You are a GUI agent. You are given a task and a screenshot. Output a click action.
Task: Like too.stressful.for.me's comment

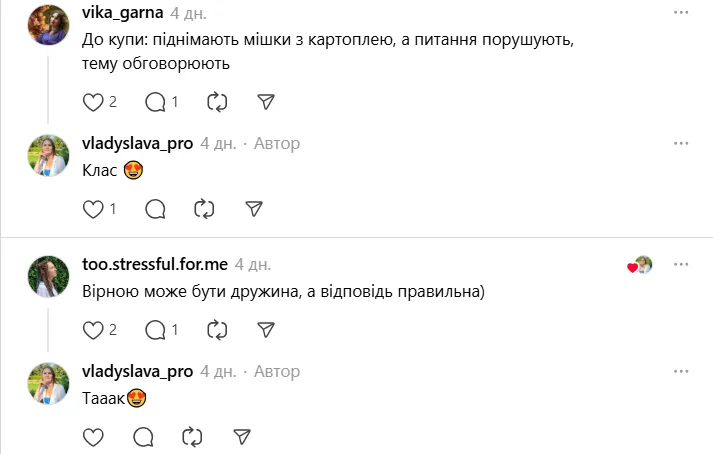93,329
